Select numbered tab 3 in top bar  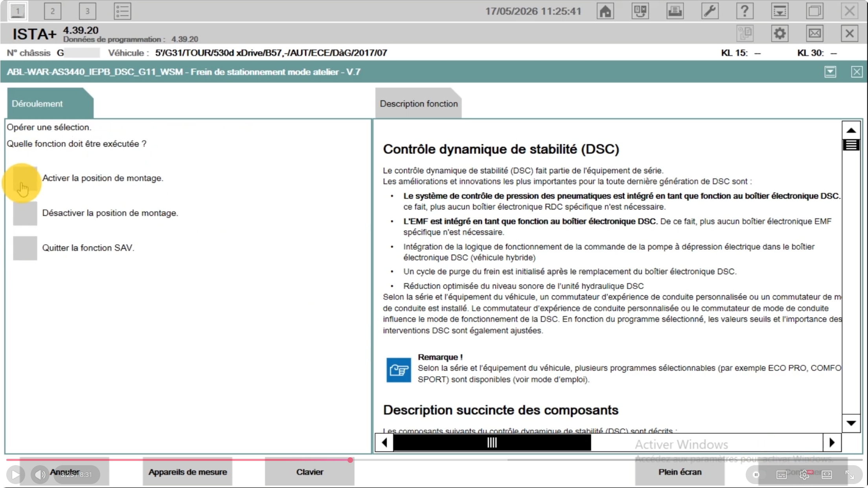87,11
